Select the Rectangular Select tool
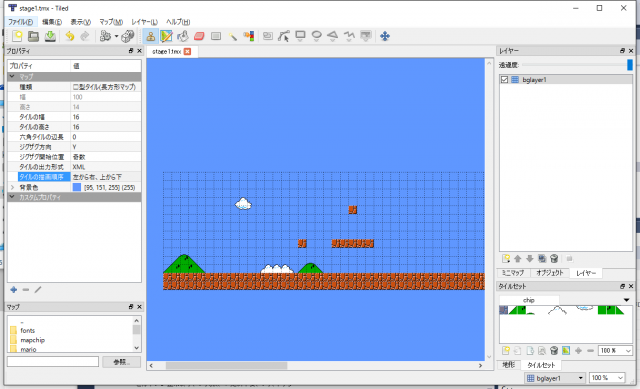Screen dimensions: 640x389 (x=216, y=36)
